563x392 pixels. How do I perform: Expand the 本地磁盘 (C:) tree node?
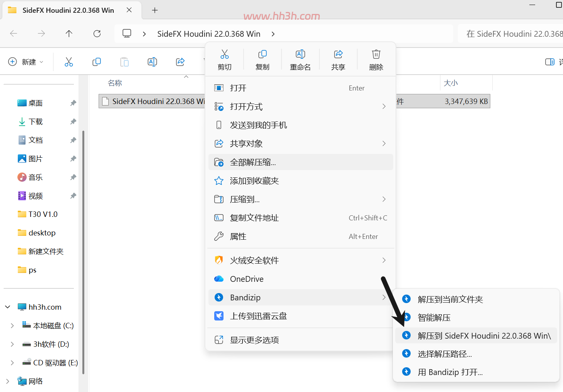pos(12,326)
